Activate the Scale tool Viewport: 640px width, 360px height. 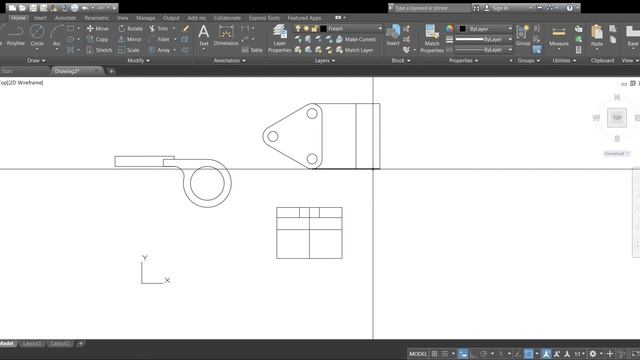(129, 50)
